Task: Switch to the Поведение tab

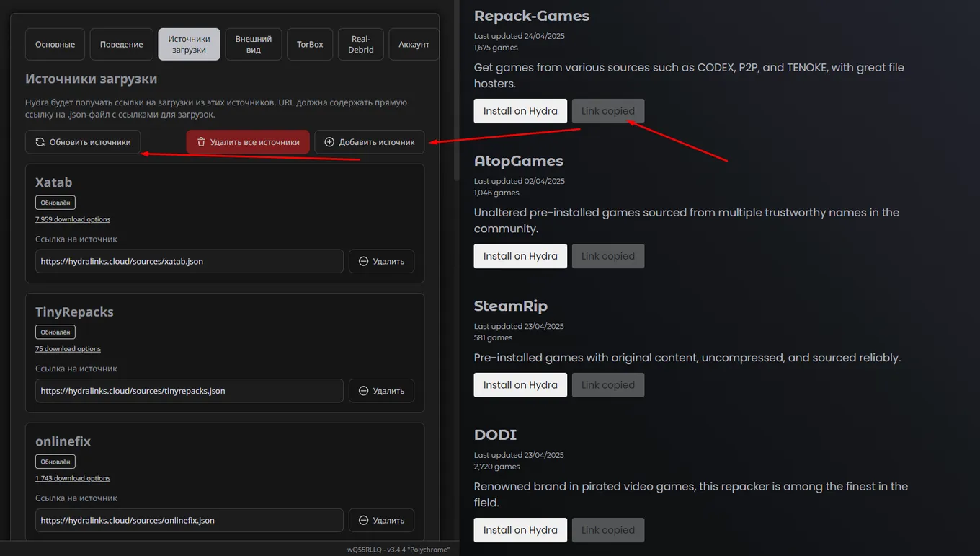Action: [x=122, y=44]
